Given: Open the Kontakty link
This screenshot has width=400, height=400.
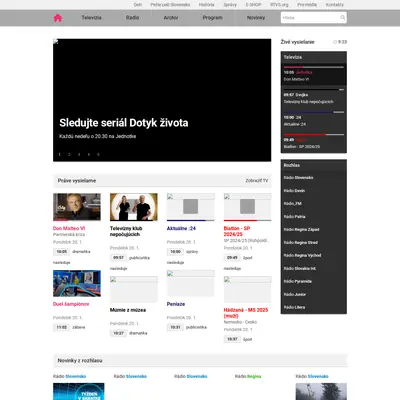Looking at the screenshot, I should point(335,5).
